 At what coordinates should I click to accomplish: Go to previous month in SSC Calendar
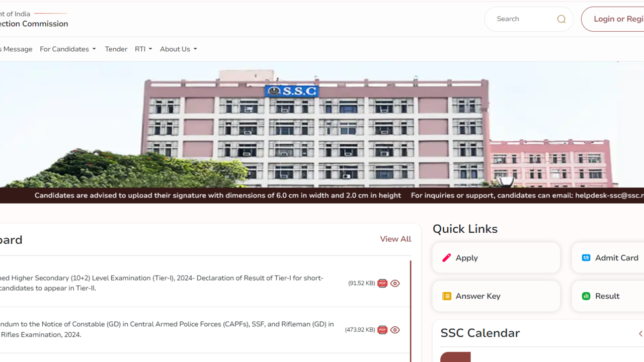coord(640,333)
